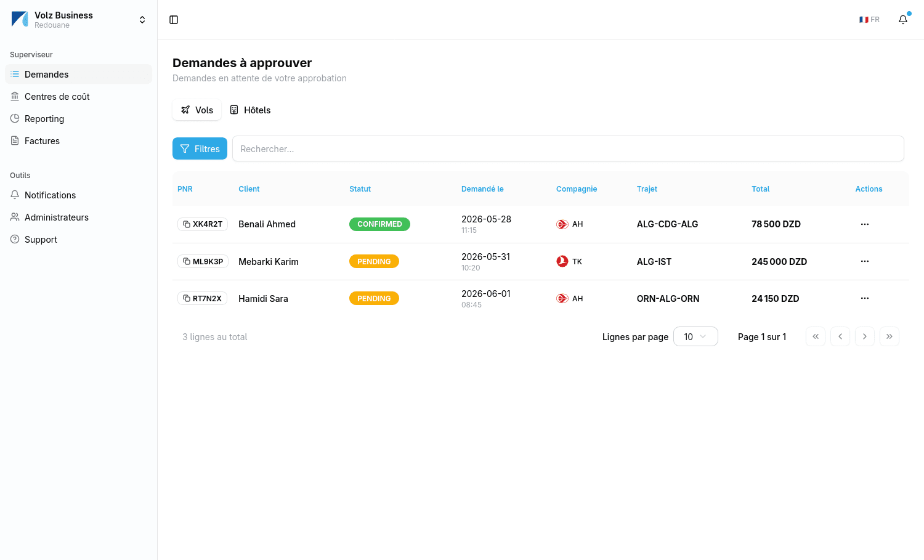
Task: Copy PNR ML9K3P
Action: [203, 261]
